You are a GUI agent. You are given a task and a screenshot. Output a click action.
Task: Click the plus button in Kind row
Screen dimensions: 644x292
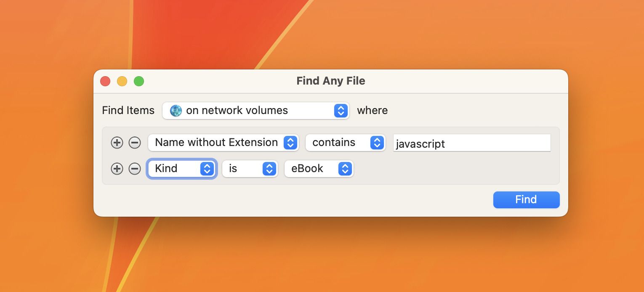click(117, 169)
